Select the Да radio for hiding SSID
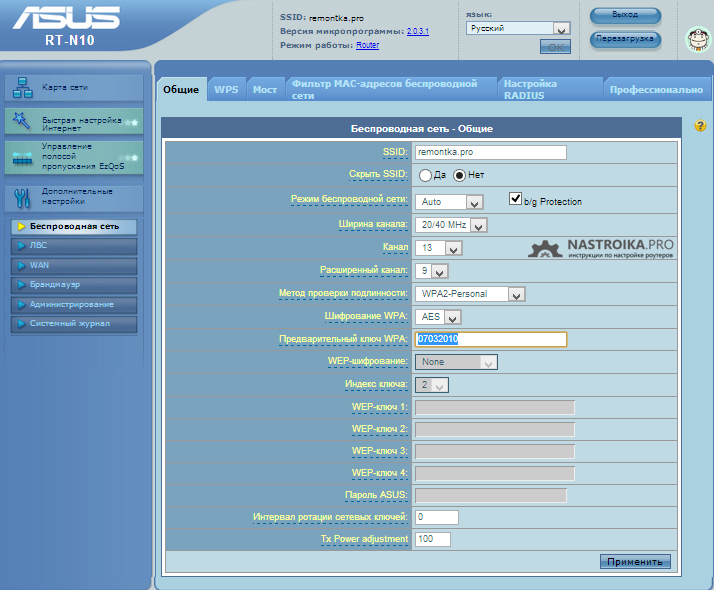The width and height of the screenshot is (714, 590). pos(425,175)
